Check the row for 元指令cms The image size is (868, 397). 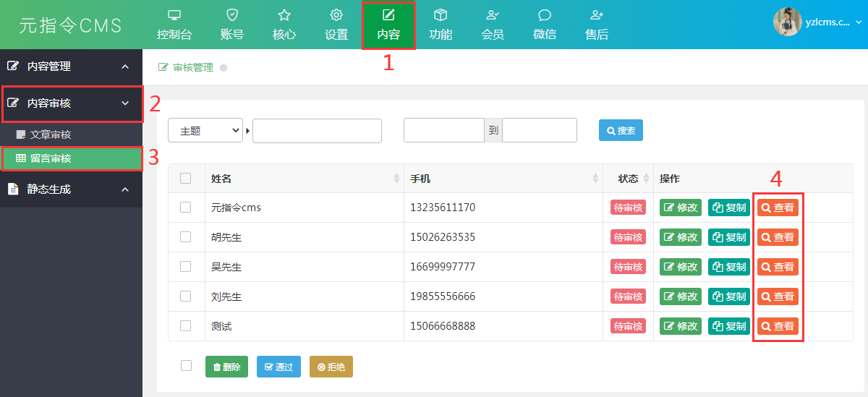[186, 207]
